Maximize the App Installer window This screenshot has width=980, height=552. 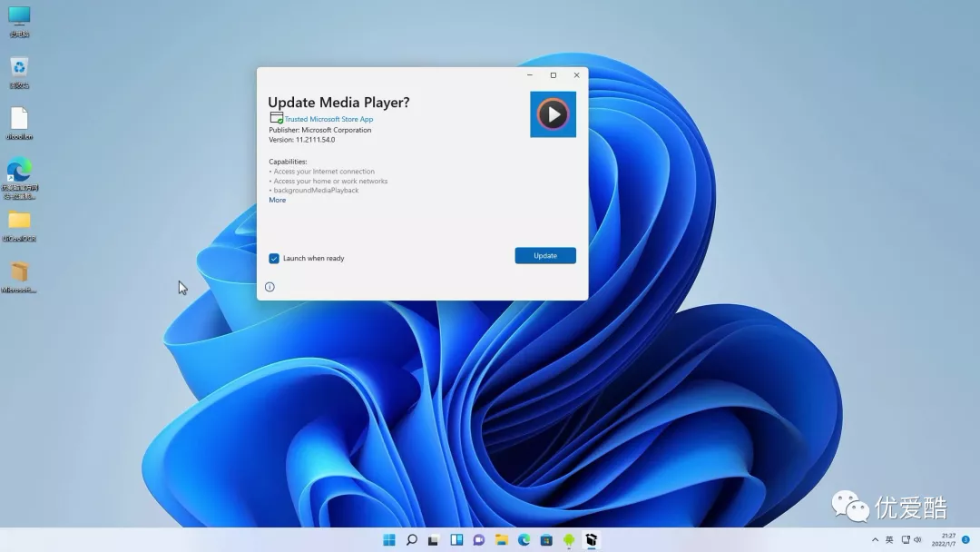coord(554,75)
